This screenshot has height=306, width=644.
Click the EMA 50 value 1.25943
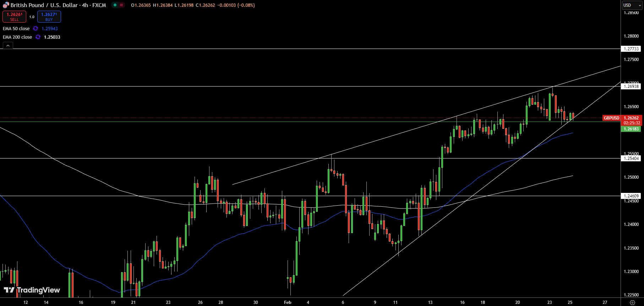pos(50,28)
